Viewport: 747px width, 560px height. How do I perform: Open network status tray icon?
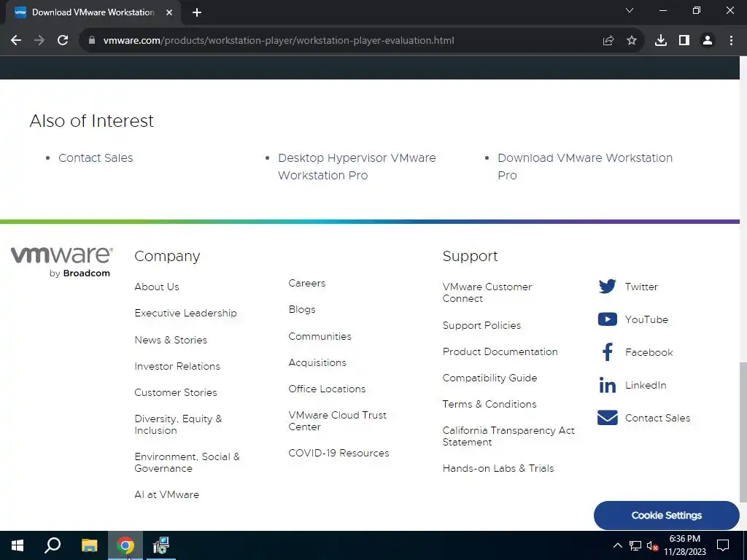(x=635, y=545)
